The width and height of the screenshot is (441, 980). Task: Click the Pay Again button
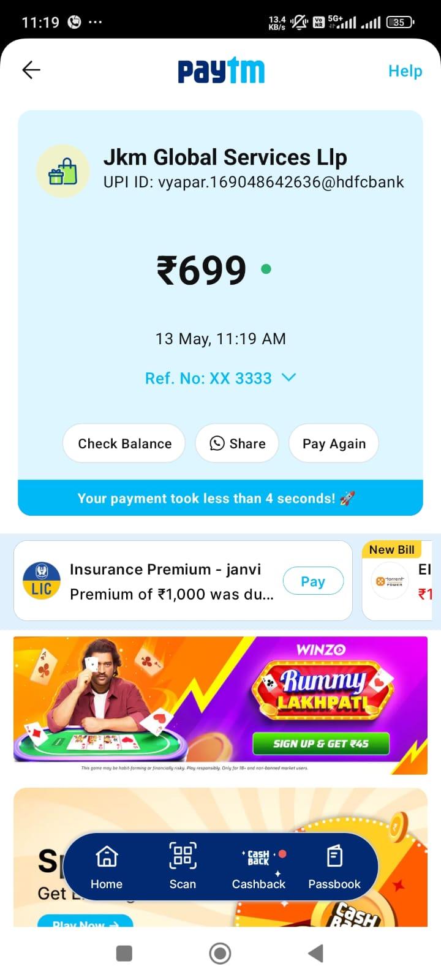[x=334, y=443]
